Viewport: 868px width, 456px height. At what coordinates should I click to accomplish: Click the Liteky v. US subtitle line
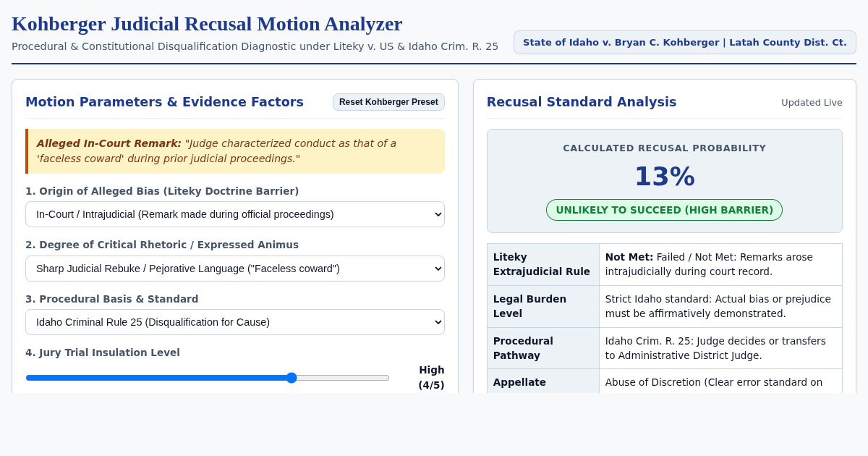click(255, 46)
